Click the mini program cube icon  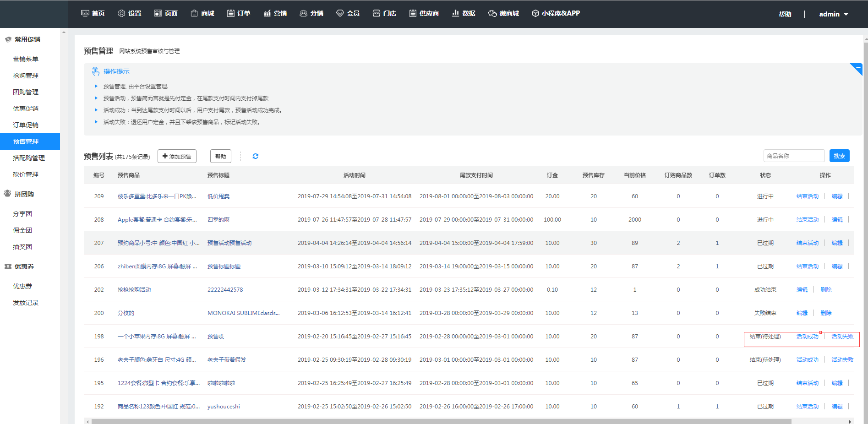click(535, 13)
